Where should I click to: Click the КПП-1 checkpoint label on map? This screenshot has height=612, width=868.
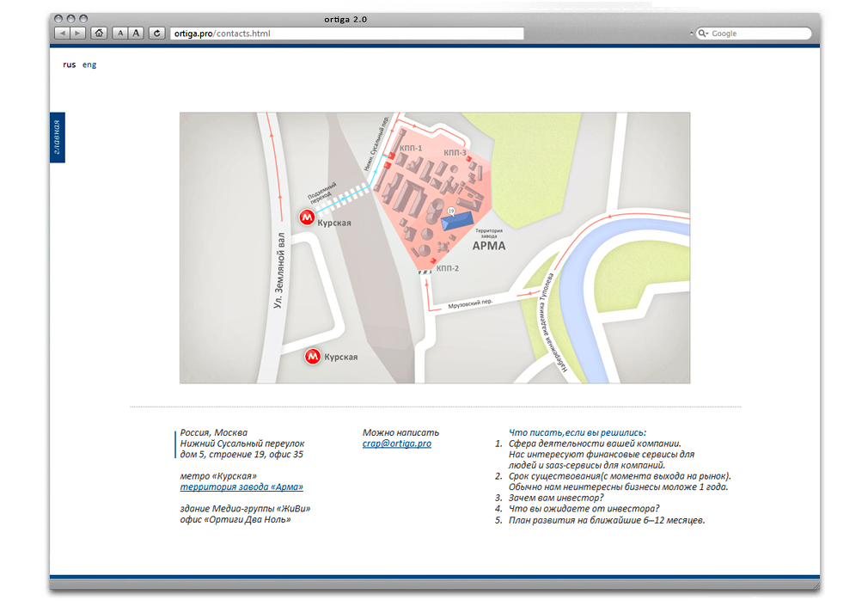coord(411,148)
